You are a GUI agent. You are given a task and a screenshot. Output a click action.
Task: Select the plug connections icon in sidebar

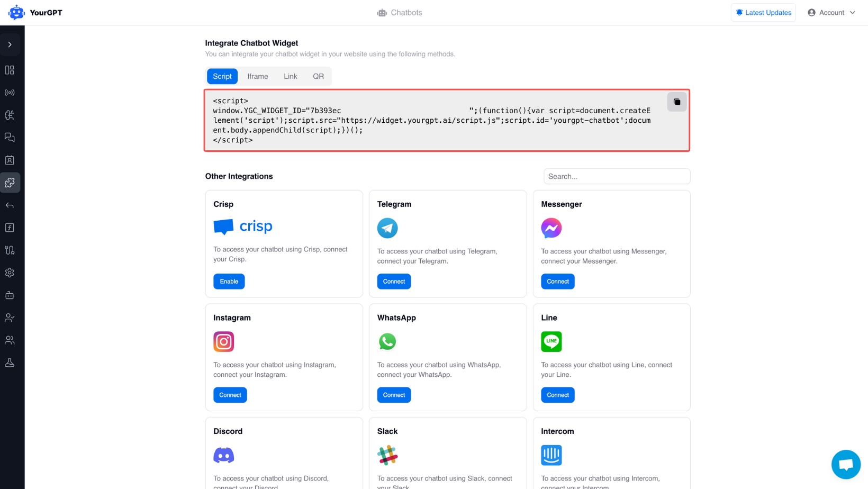click(10, 250)
